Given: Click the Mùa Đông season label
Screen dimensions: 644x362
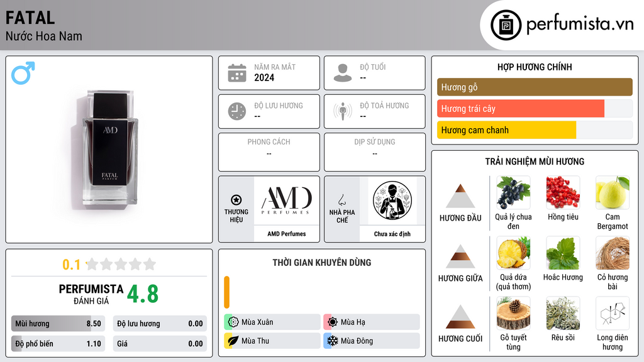Looking at the screenshot, I should coord(357,341).
